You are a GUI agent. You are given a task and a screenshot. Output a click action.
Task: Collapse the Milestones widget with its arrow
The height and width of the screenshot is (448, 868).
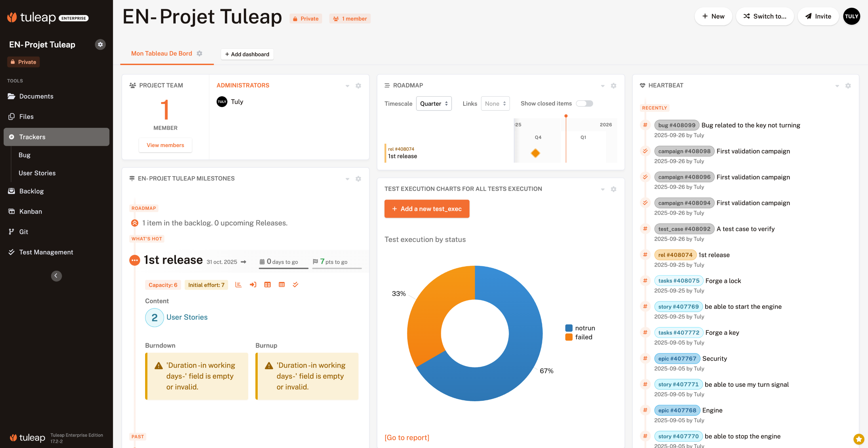pos(347,179)
